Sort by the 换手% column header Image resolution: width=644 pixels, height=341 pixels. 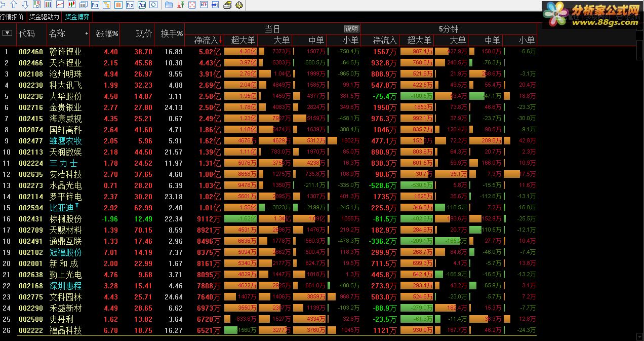point(172,33)
